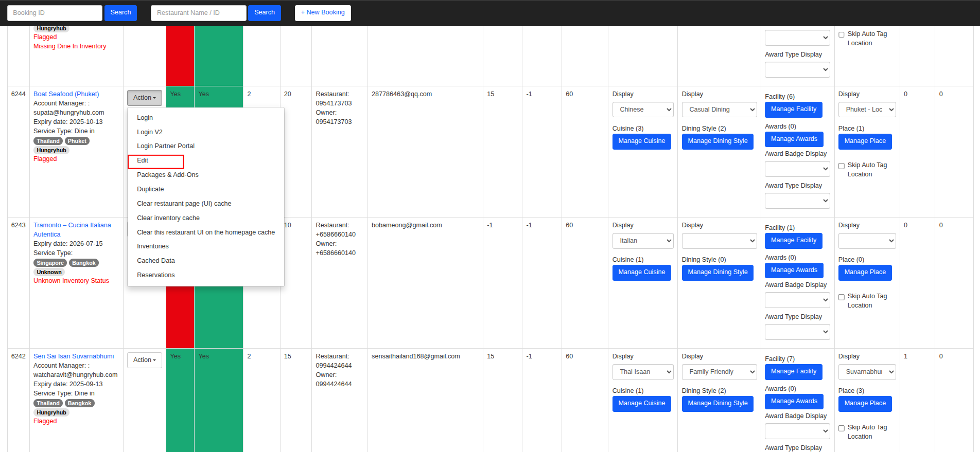The width and height of the screenshot is (980, 452).
Task: Click the Restaurant Name / ID input field
Action: tap(198, 13)
